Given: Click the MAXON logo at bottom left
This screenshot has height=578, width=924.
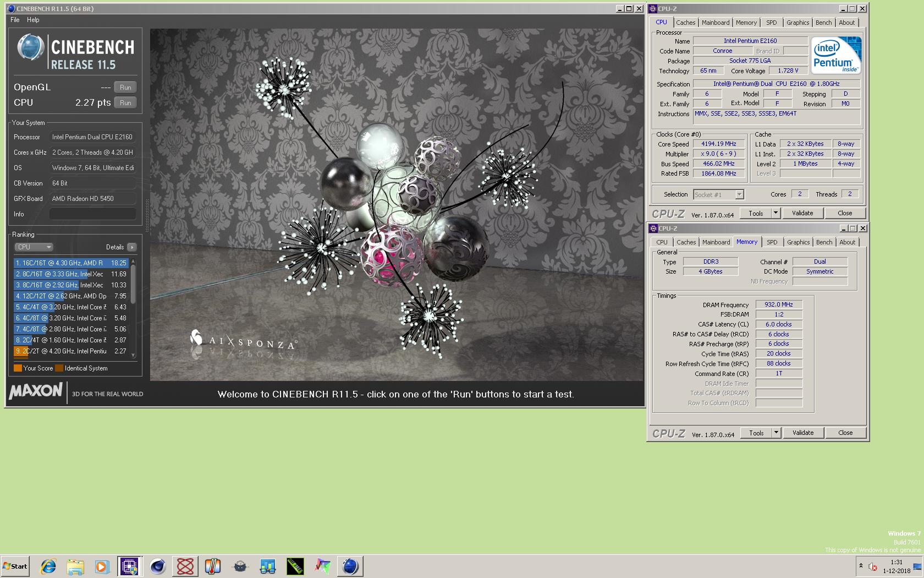Looking at the screenshot, I should 36,391.
